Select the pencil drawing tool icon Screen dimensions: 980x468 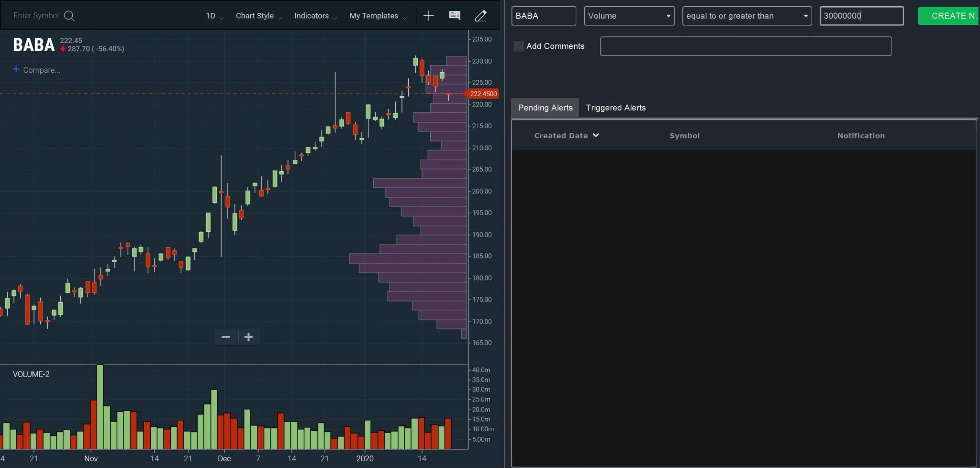pos(480,16)
